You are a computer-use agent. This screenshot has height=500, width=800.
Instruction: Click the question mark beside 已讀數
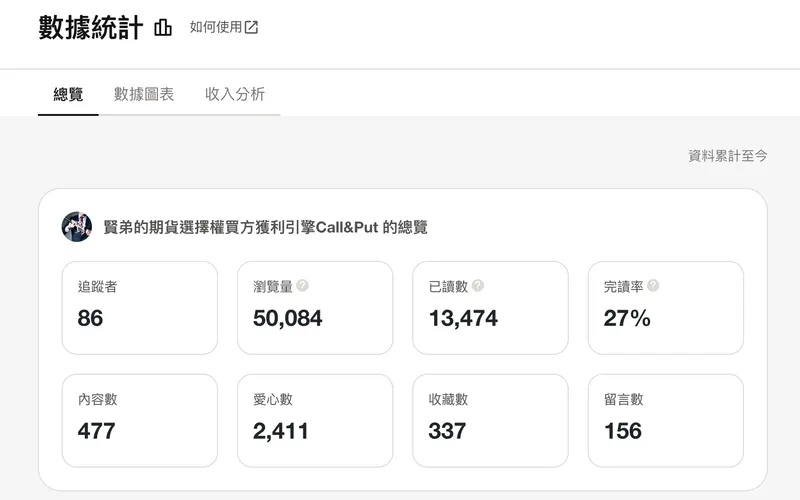[478, 286]
